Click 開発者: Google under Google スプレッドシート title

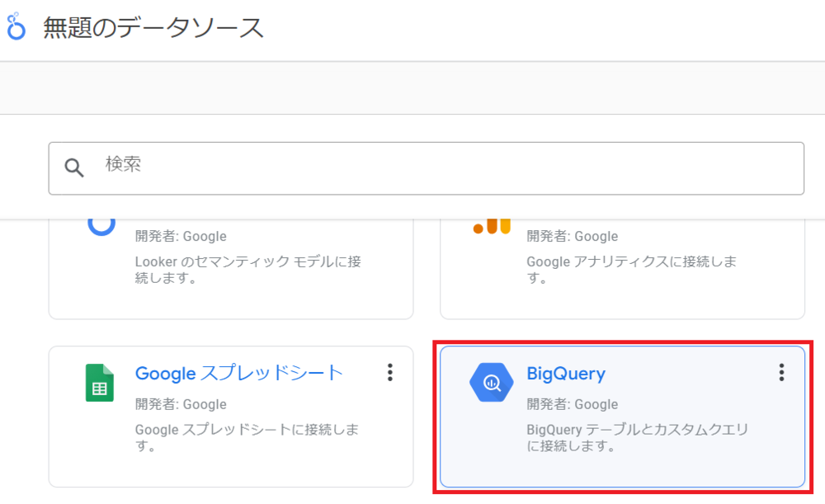click(181, 404)
